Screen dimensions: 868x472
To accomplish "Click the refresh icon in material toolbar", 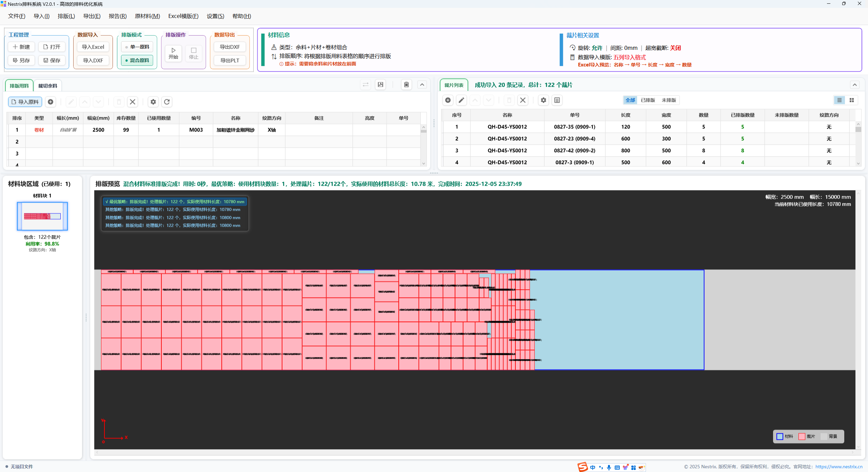I will point(167,102).
